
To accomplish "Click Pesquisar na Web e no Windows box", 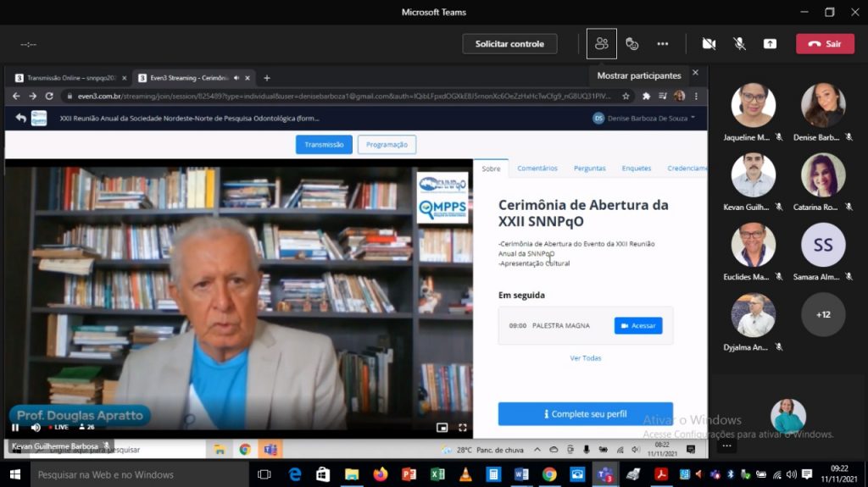I will click(x=140, y=475).
